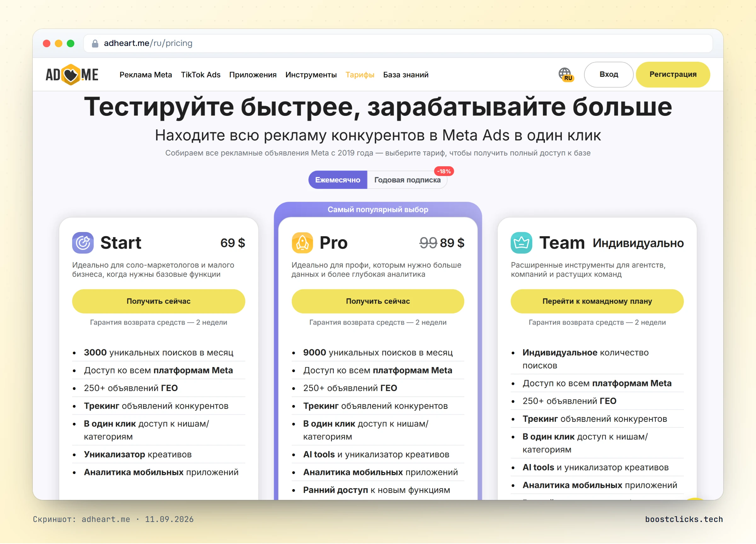
Task: Click 'В один клик' feature in Start plan
Action: (x=146, y=430)
